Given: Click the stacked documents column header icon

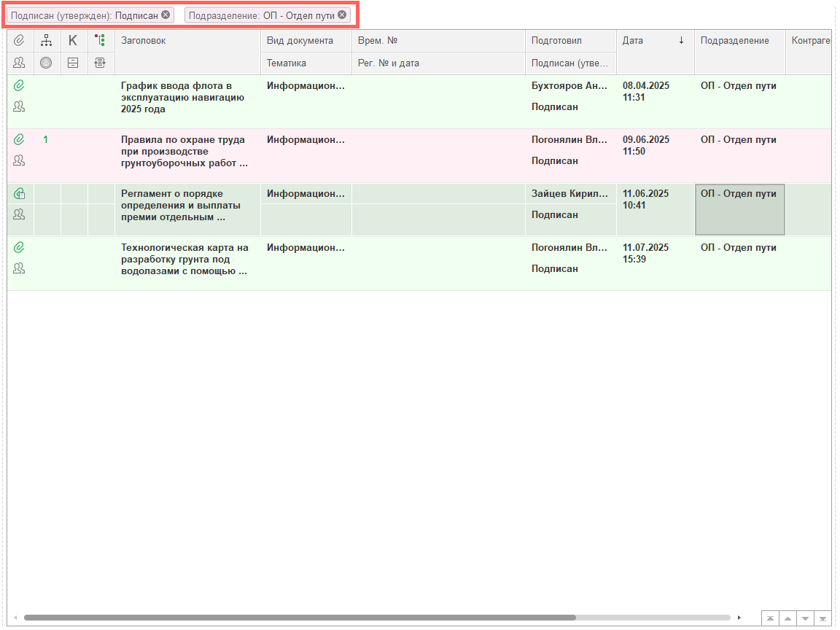Looking at the screenshot, I should (100, 63).
